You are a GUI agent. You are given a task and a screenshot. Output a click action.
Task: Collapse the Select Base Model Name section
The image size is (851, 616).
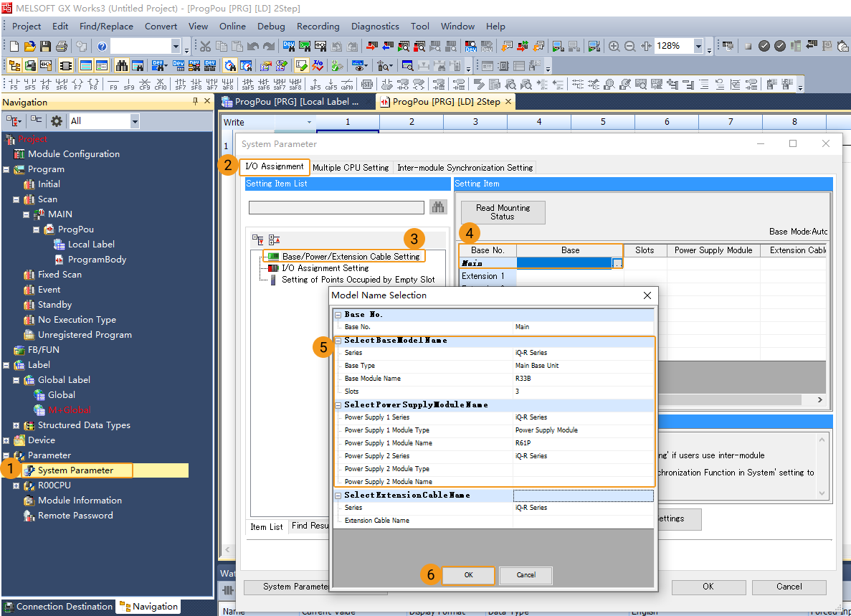pyautogui.click(x=338, y=341)
